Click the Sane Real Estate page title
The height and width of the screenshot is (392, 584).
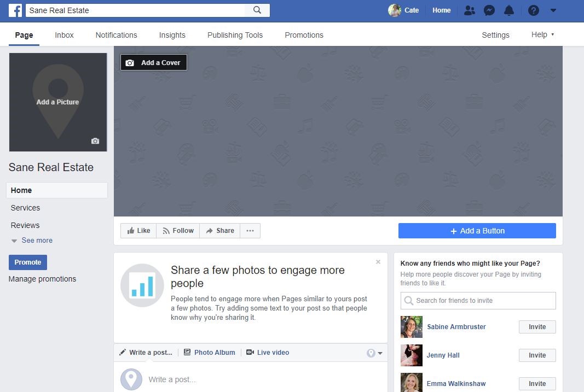coord(51,167)
